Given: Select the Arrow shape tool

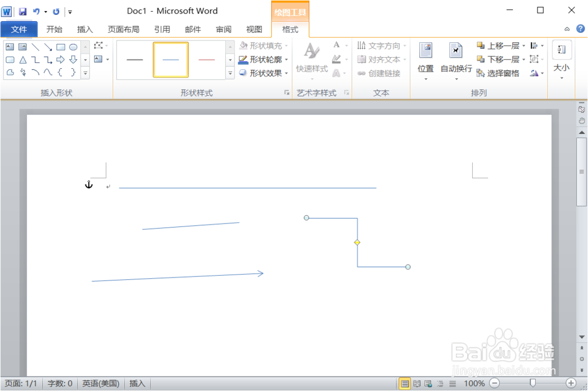Looking at the screenshot, I should pyautogui.click(x=48, y=48).
